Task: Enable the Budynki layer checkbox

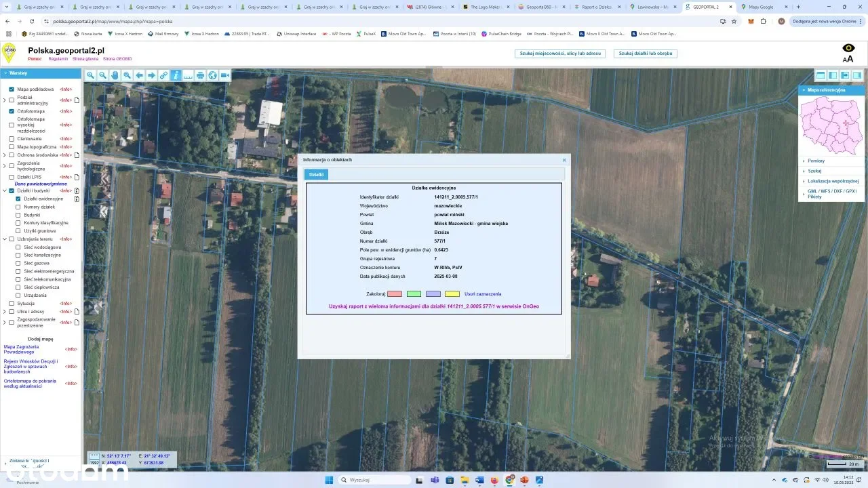Action: [18, 215]
